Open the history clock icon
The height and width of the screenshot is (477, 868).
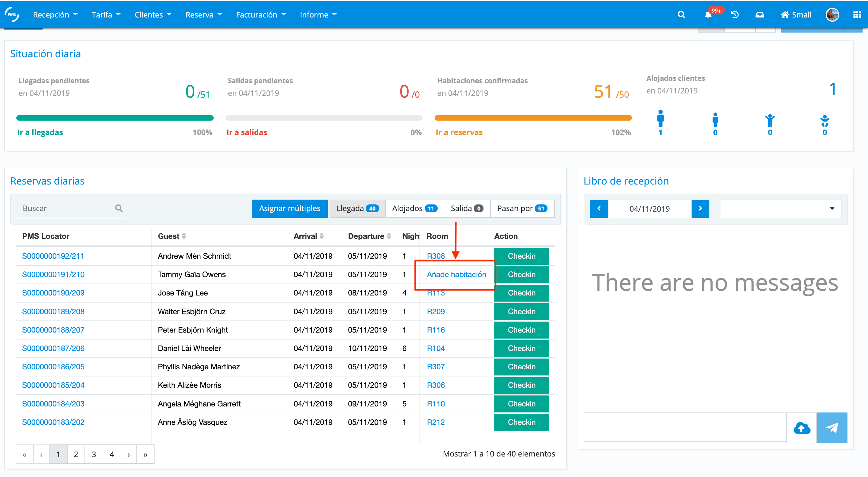pyautogui.click(x=735, y=15)
